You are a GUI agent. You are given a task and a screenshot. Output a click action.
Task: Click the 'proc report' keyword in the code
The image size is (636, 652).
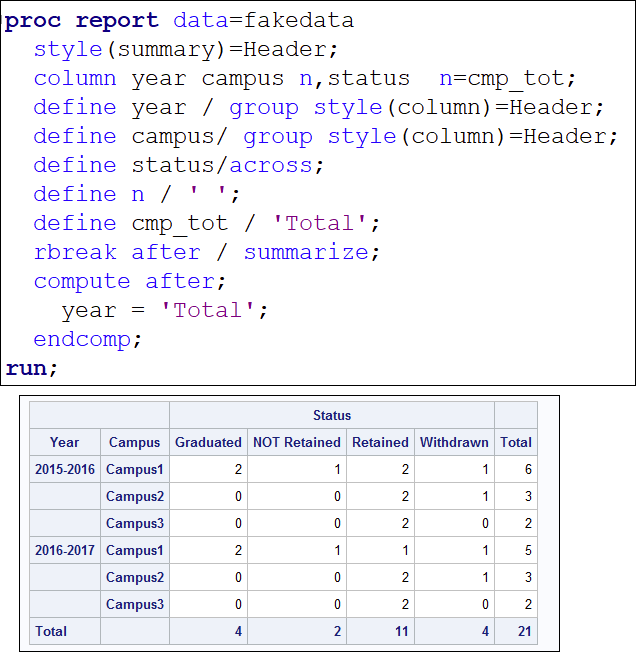[x=82, y=20]
